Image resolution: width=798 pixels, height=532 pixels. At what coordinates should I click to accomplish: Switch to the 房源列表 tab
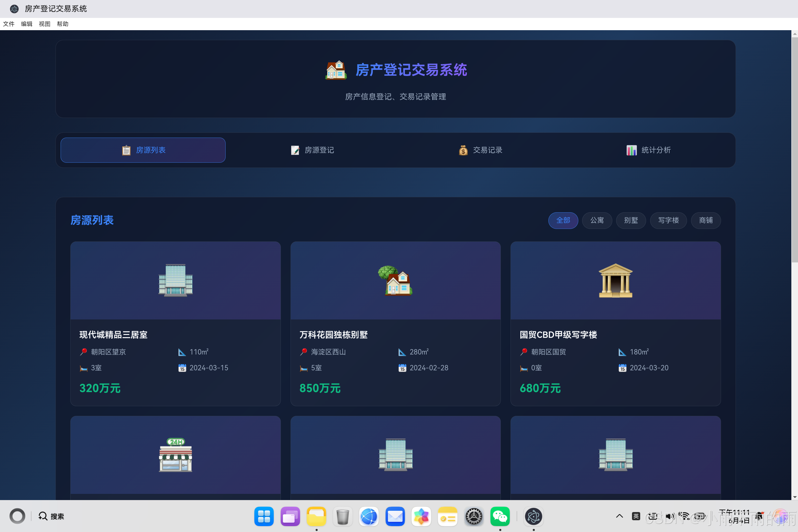coord(143,150)
